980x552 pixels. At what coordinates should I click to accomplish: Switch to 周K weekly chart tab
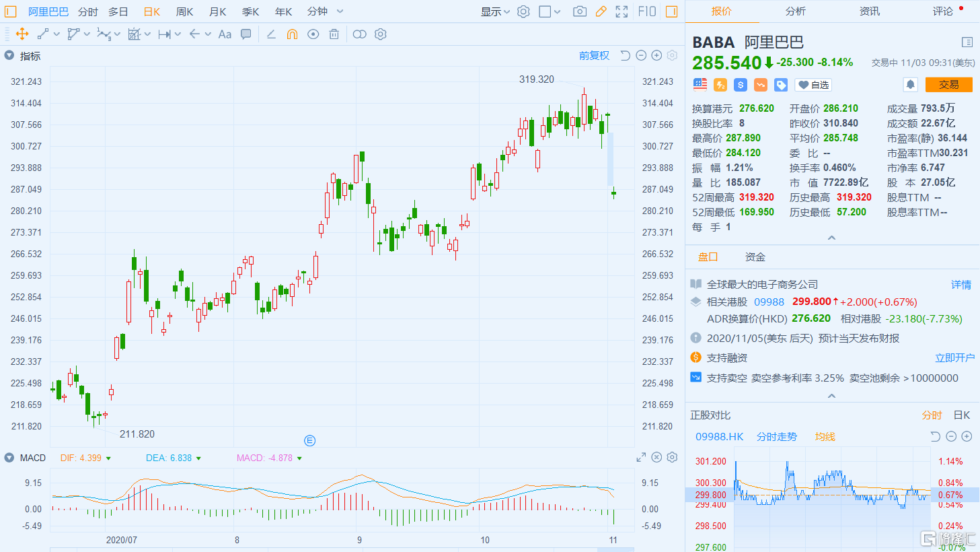(x=184, y=11)
